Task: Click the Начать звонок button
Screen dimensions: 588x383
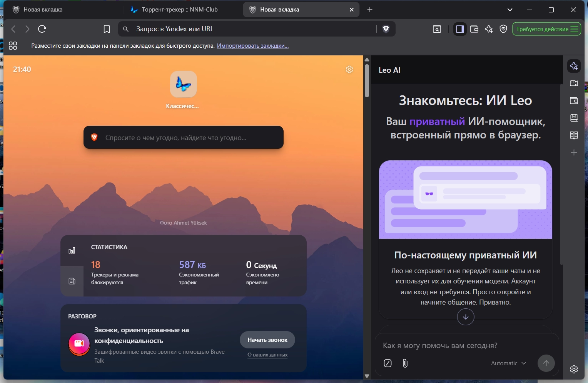Action: tap(267, 340)
